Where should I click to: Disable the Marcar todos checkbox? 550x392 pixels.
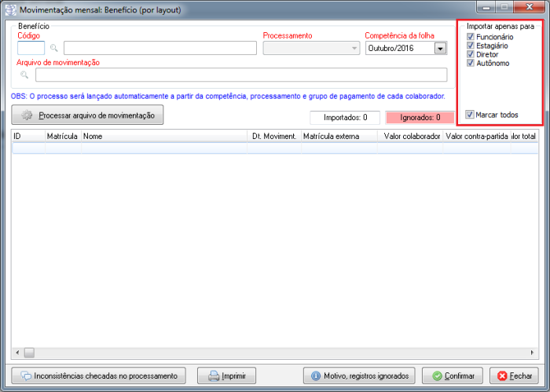pos(470,115)
